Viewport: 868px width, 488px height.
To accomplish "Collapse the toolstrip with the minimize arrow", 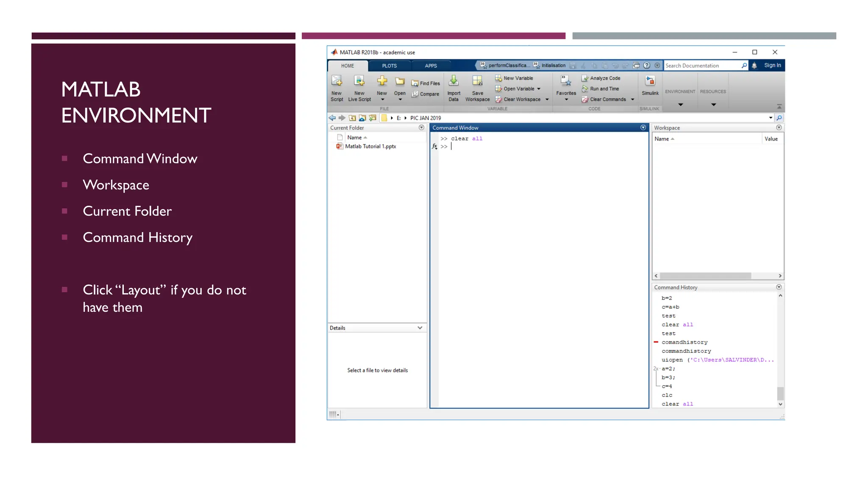I will point(779,107).
